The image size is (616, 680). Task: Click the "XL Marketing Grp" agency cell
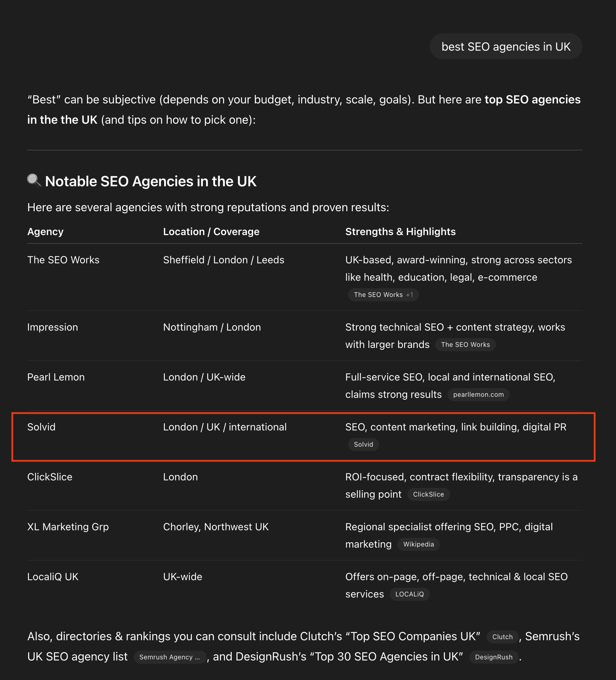[x=68, y=527]
